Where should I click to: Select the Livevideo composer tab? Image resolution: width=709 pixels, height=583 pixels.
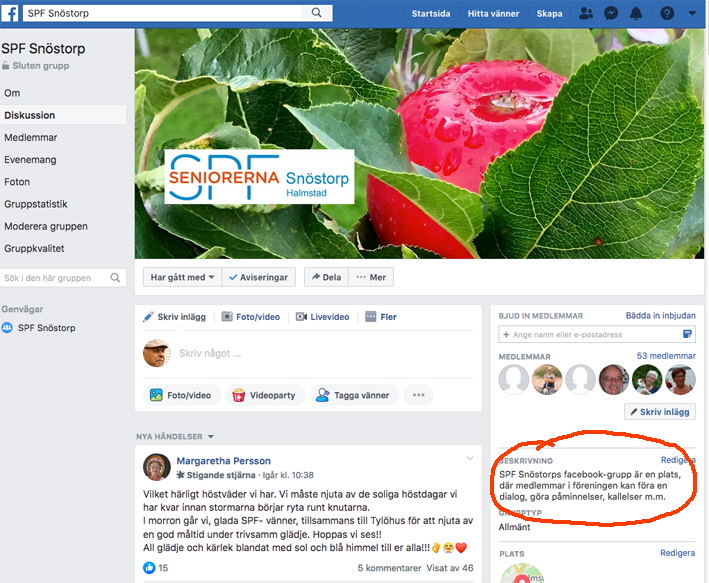click(323, 317)
